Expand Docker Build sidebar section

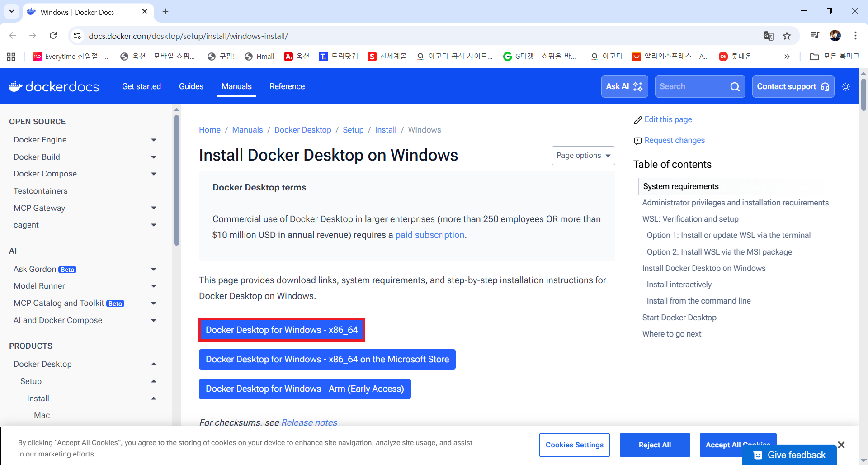154,157
